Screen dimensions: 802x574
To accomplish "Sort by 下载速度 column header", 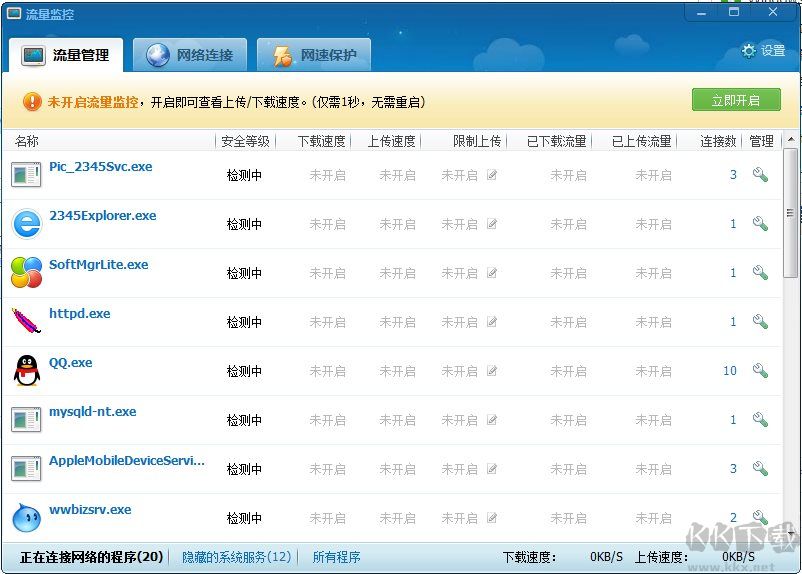I will 321,141.
